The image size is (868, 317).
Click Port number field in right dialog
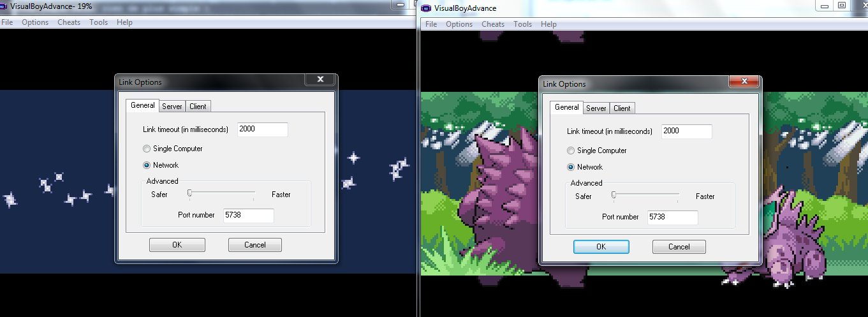tap(672, 217)
